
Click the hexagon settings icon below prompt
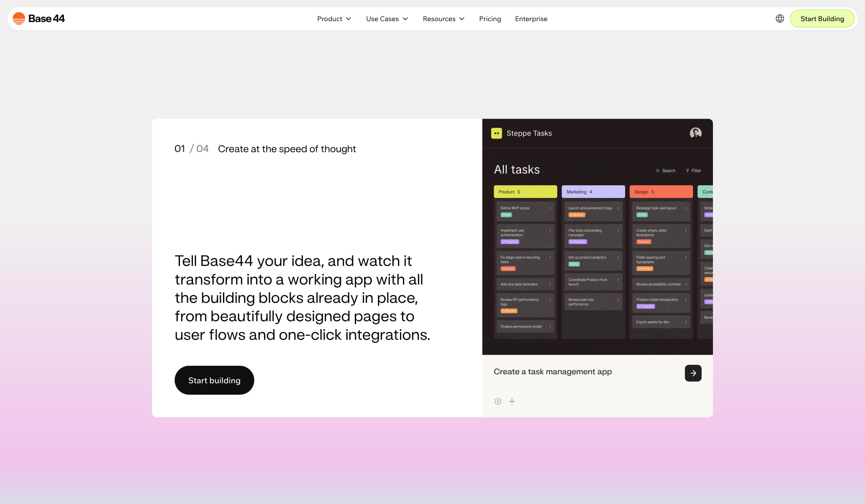click(498, 401)
